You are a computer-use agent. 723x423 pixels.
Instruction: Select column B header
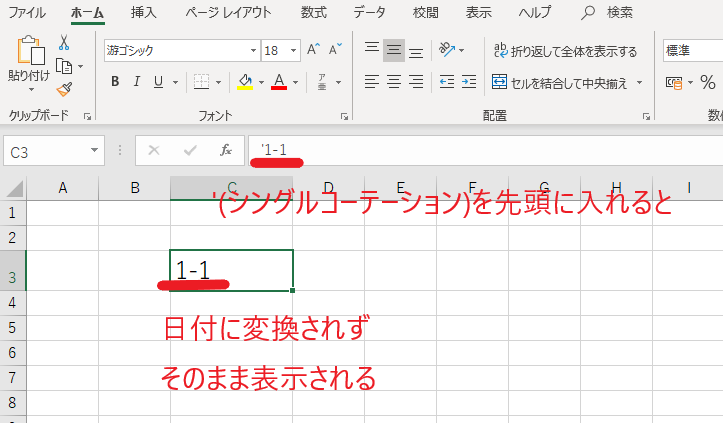click(135, 188)
